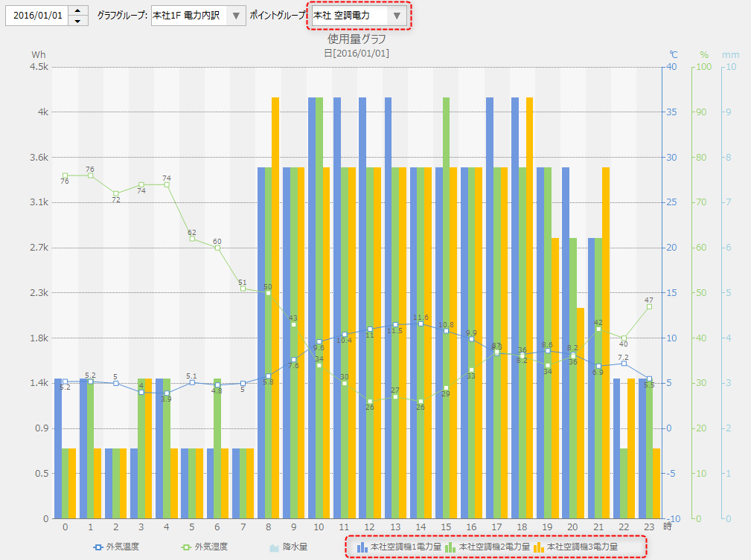Viewport: 751px width, 560px height.
Task: Click the humidity point labeled 62
Action: pyautogui.click(x=192, y=239)
